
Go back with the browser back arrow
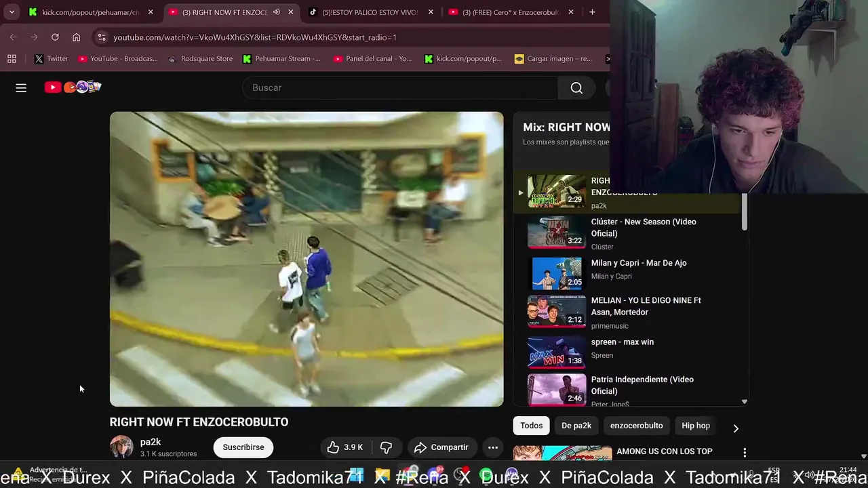[x=14, y=37]
